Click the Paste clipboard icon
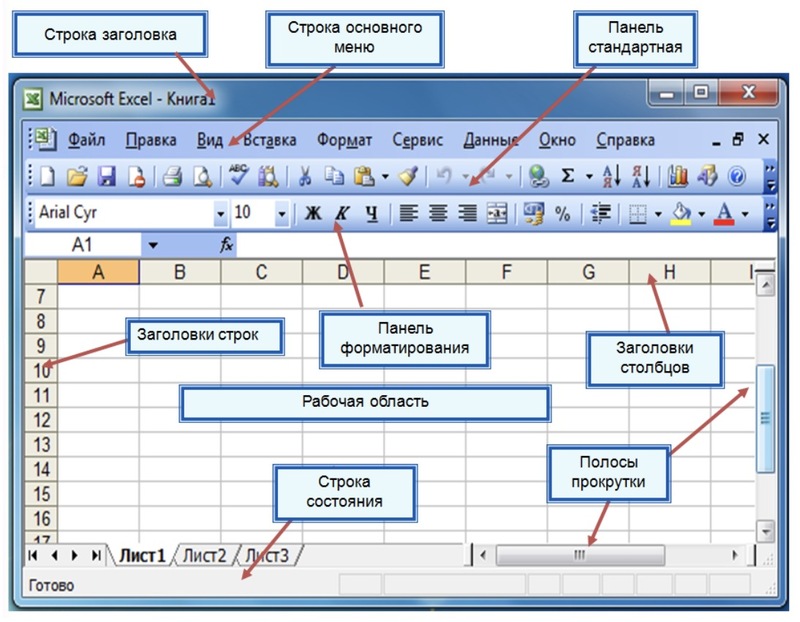Viewport: 800px width, 622px height. 364,177
